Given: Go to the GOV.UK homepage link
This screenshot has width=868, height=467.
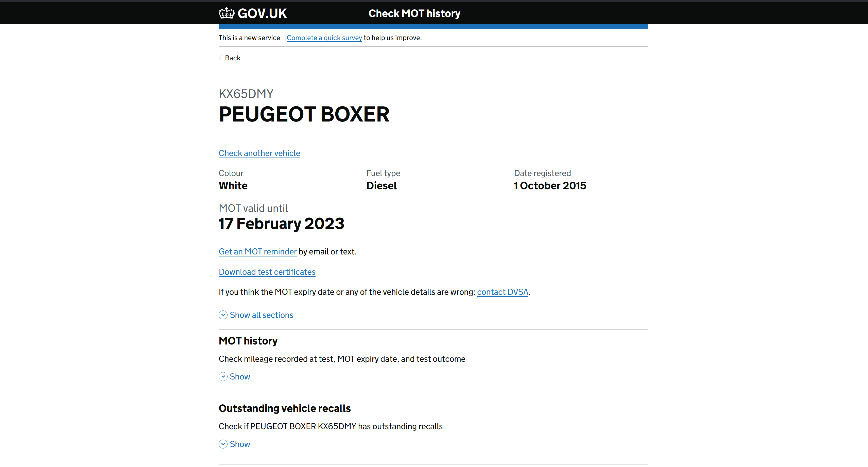Looking at the screenshot, I should click(x=262, y=13).
